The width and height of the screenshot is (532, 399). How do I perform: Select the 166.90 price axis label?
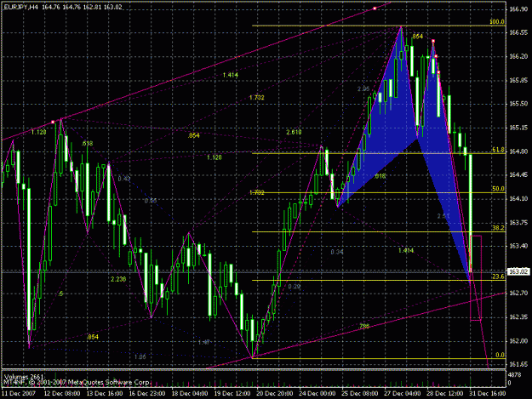tap(518, 9)
